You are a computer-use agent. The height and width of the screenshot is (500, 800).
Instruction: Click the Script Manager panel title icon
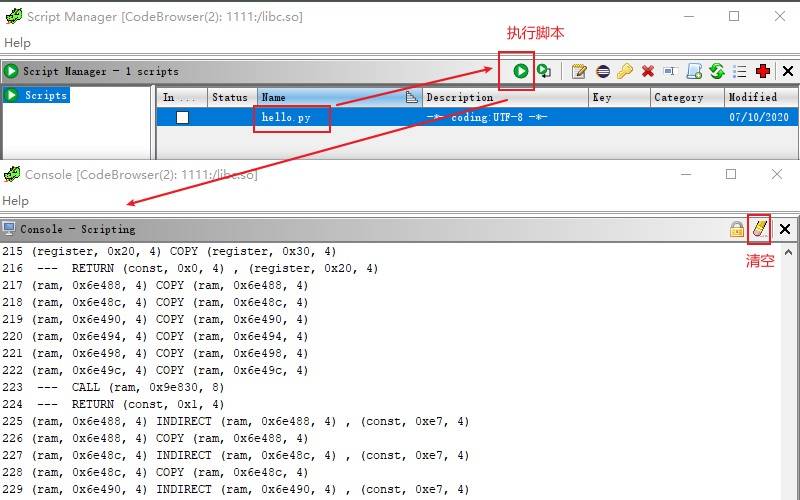pyautogui.click(x=11, y=71)
